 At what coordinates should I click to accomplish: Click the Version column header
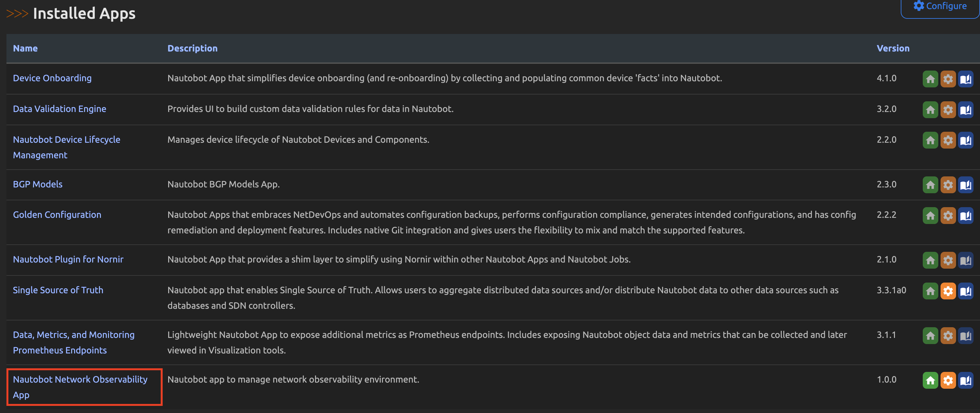(x=892, y=48)
